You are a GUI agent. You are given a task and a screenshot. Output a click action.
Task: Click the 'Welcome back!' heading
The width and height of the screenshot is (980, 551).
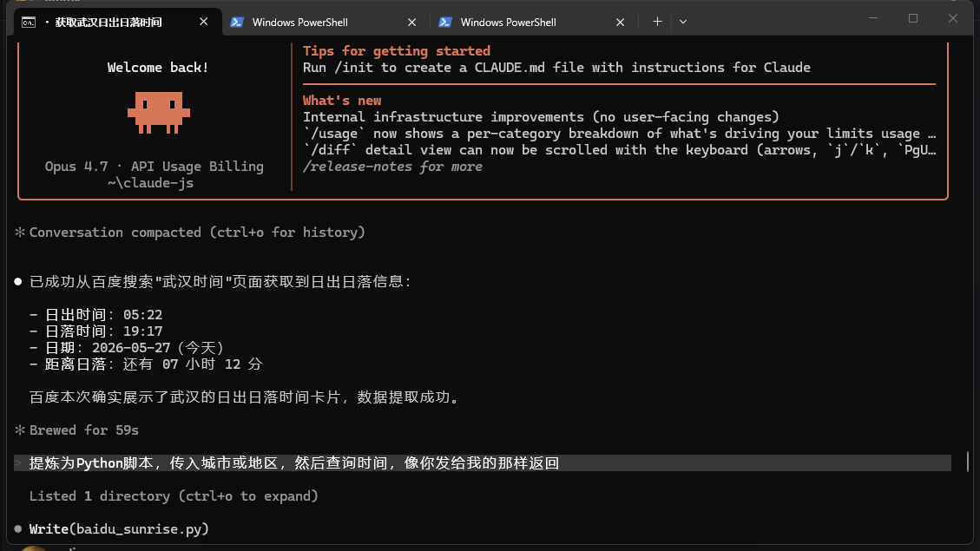157,68
